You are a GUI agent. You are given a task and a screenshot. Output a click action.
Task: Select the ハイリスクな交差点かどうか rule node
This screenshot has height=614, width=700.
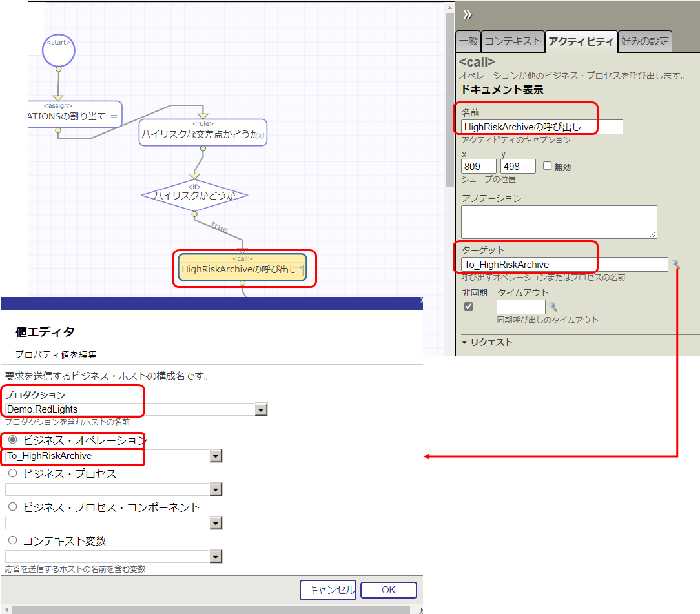click(203, 134)
